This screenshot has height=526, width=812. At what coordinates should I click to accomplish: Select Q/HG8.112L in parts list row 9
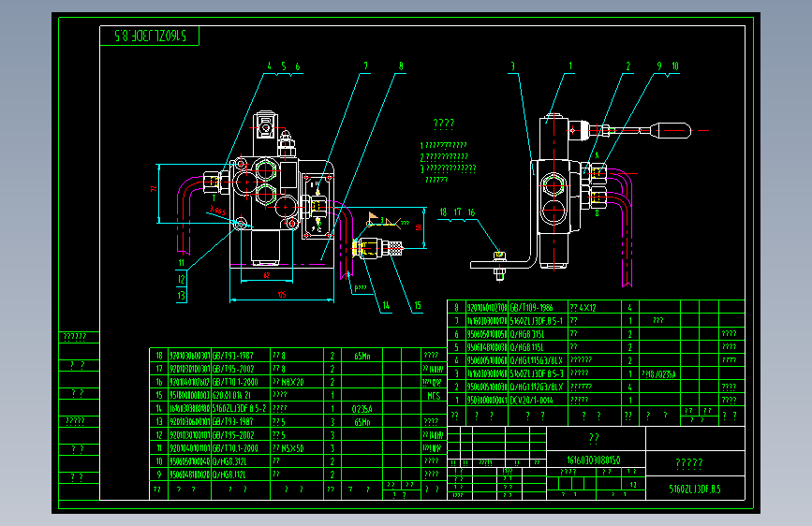coord(229,475)
